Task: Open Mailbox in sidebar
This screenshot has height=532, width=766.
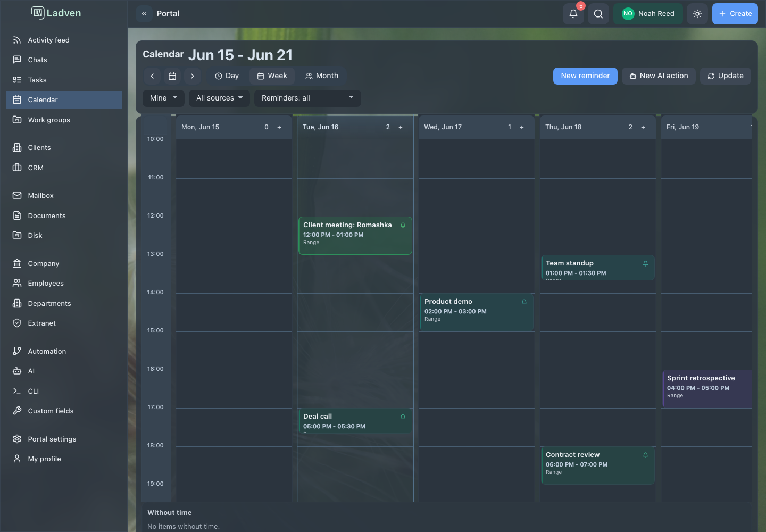Action: tap(64, 195)
